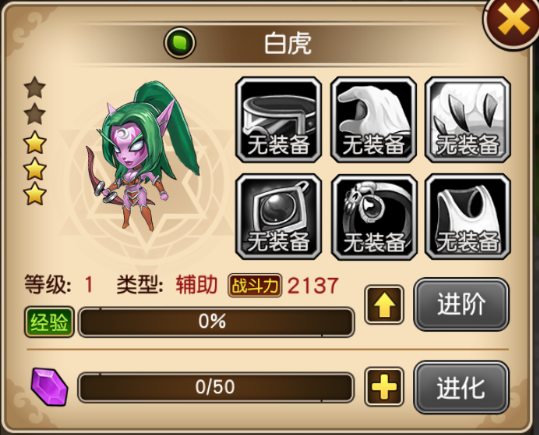The width and height of the screenshot is (539, 435).
Task: Click the yellow plus button
Action: tap(384, 387)
